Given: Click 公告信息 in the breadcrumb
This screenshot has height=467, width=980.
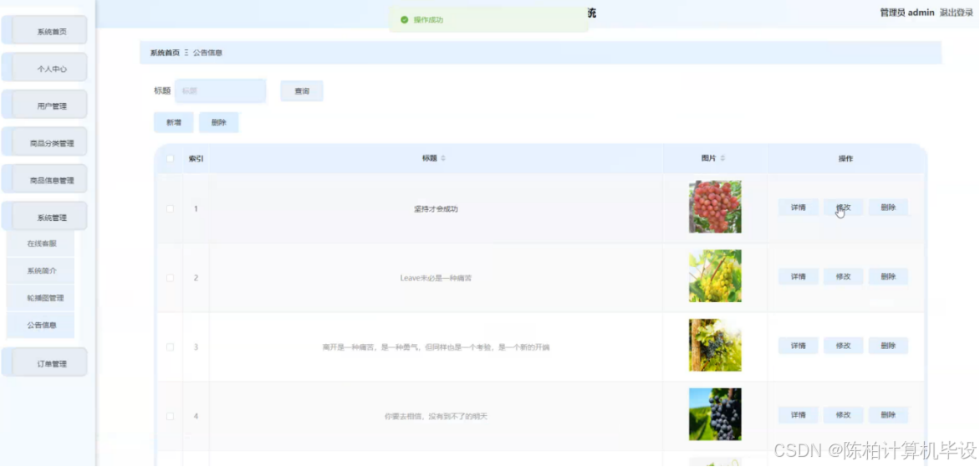Looking at the screenshot, I should pyautogui.click(x=207, y=53).
